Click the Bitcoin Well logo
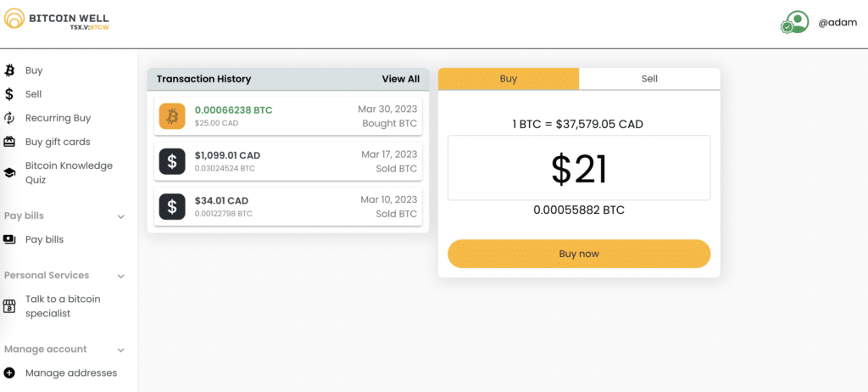 pyautogui.click(x=56, y=20)
